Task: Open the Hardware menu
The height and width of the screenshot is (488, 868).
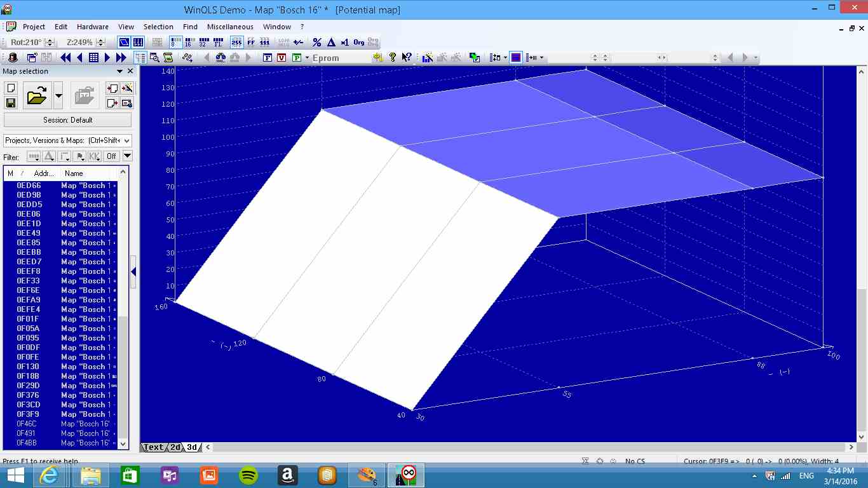Action: [93, 27]
